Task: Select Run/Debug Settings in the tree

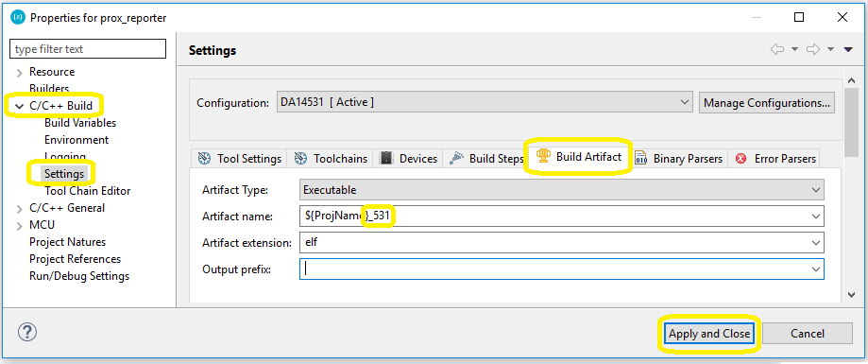Action: pyautogui.click(x=79, y=276)
